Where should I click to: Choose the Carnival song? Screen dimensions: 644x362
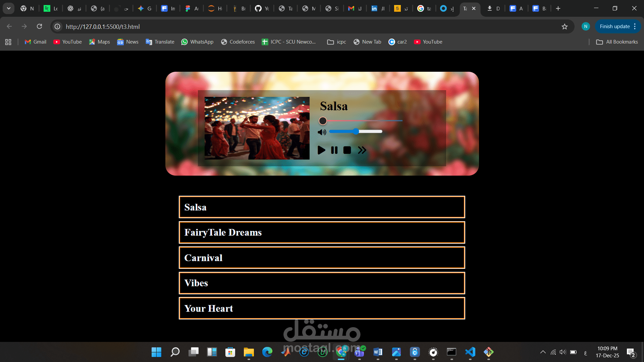click(322, 258)
